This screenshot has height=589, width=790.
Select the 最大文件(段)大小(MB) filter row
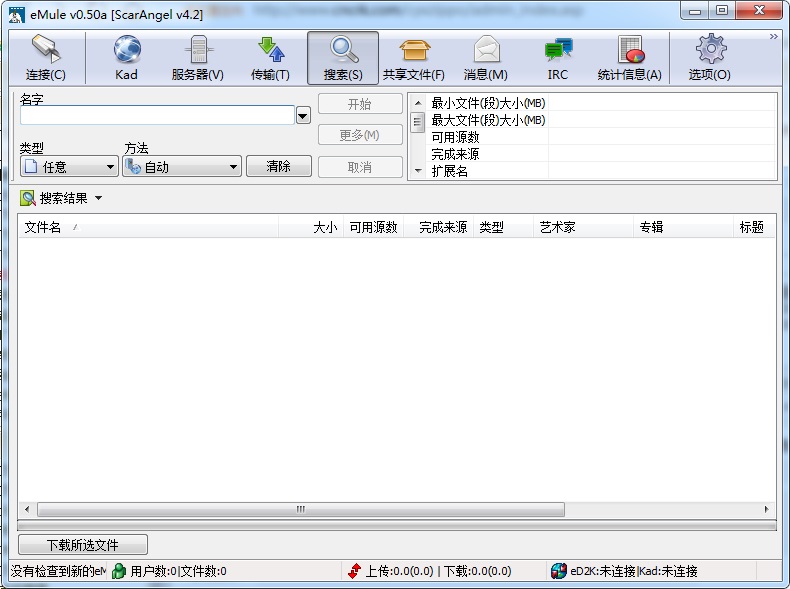[601, 120]
